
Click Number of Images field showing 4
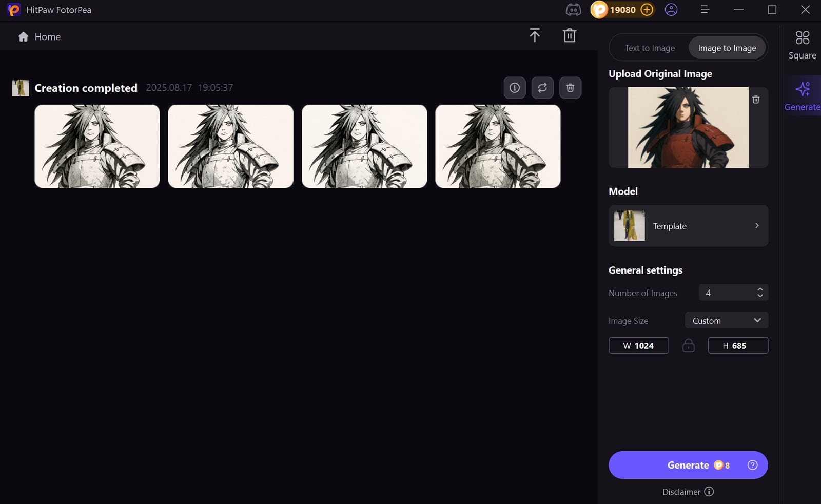(733, 293)
